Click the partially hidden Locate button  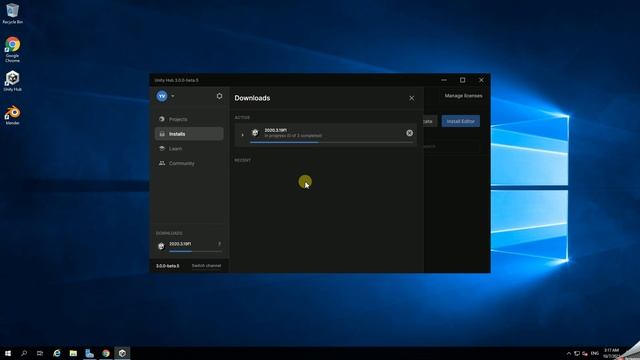tap(430, 121)
